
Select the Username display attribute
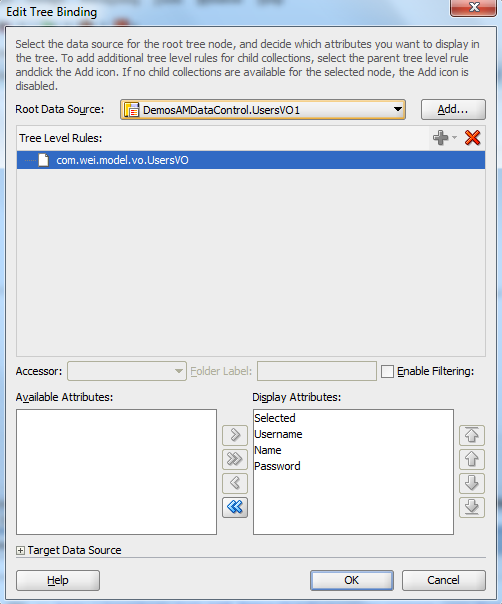coord(278,434)
